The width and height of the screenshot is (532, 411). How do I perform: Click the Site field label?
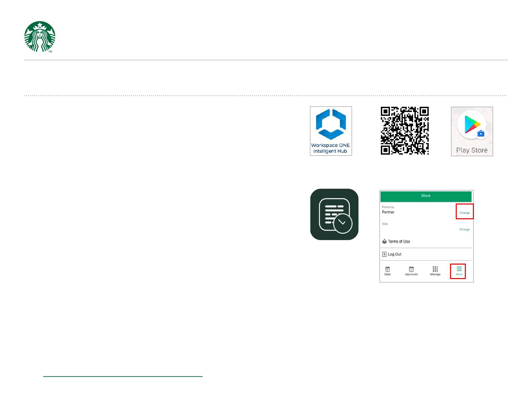coord(385,224)
